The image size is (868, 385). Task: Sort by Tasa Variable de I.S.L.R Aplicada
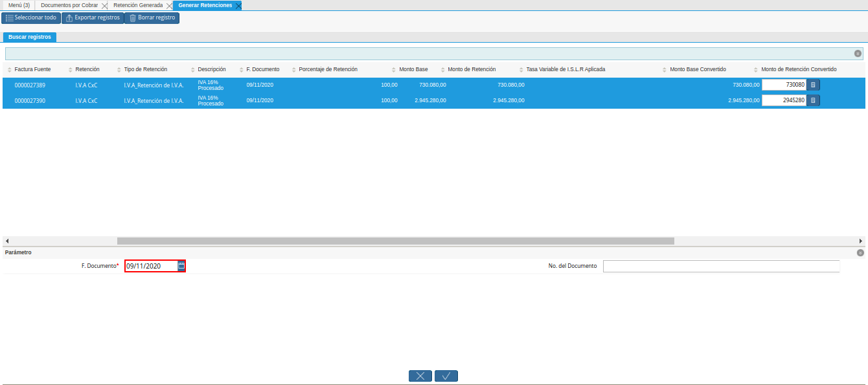tap(565, 69)
